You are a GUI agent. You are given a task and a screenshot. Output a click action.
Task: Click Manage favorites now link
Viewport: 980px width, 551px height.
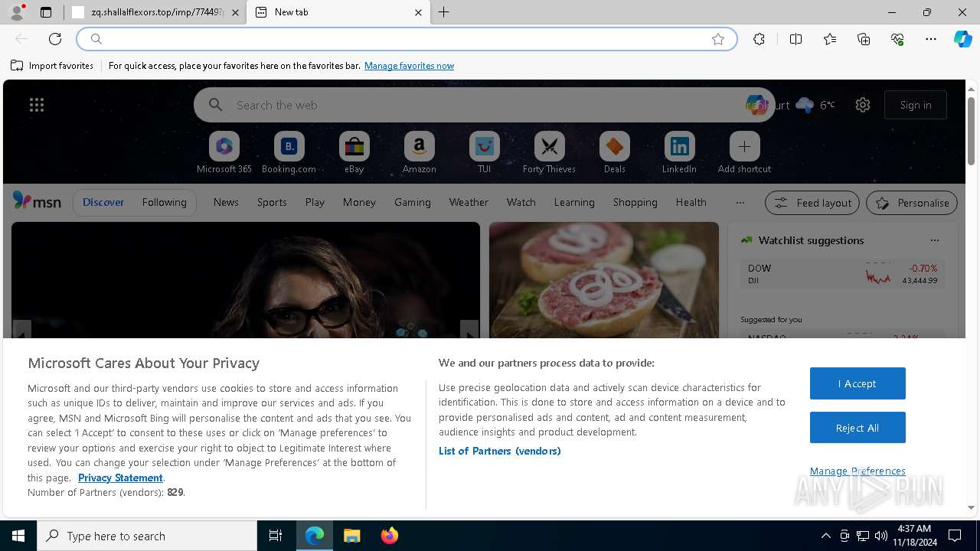coord(409,66)
